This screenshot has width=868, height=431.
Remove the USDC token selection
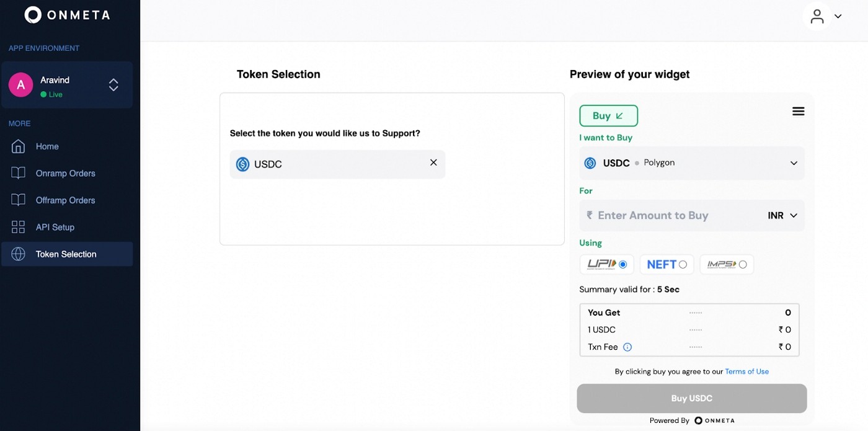pyautogui.click(x=433, y=162)
